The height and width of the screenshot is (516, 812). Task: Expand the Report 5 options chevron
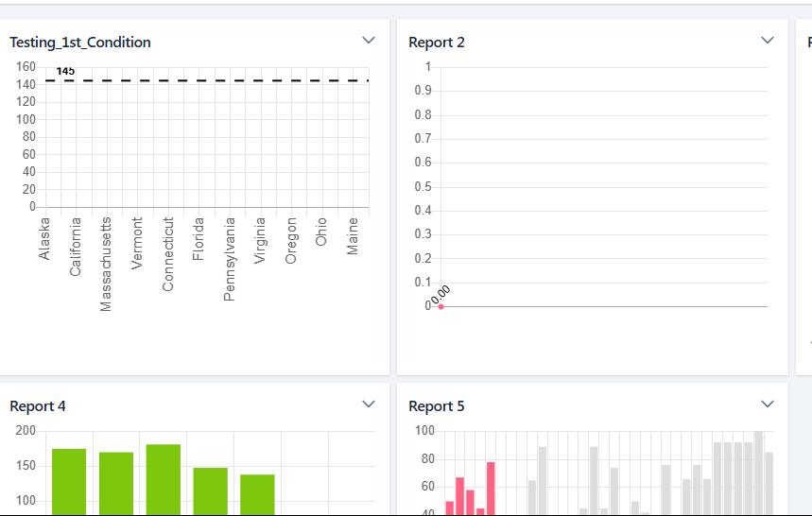point(768,404)
